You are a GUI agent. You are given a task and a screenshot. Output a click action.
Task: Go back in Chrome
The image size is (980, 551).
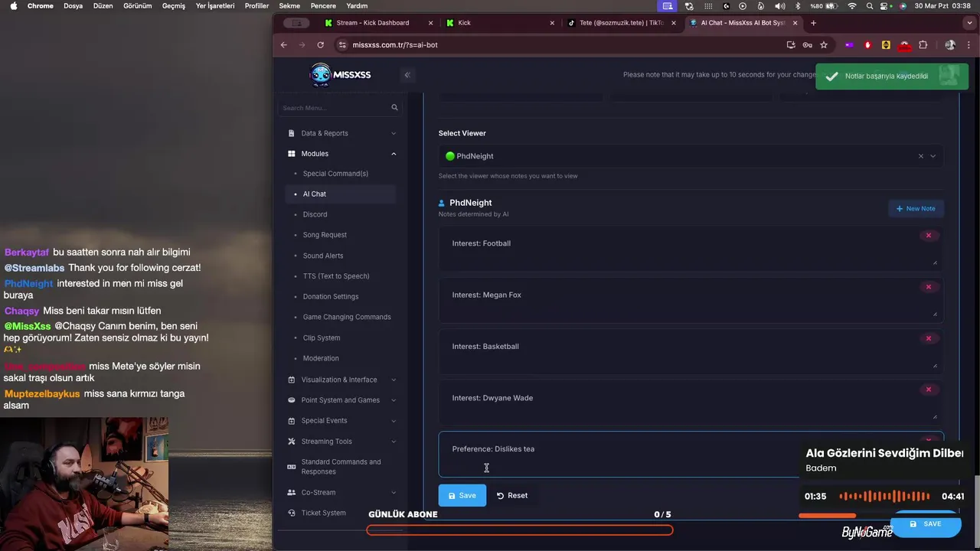coord(283,45)
